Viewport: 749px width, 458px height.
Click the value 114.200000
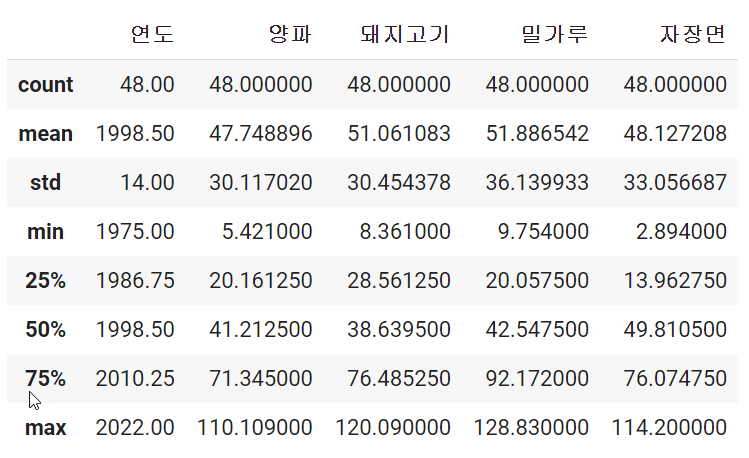click(x=670, y=428)
